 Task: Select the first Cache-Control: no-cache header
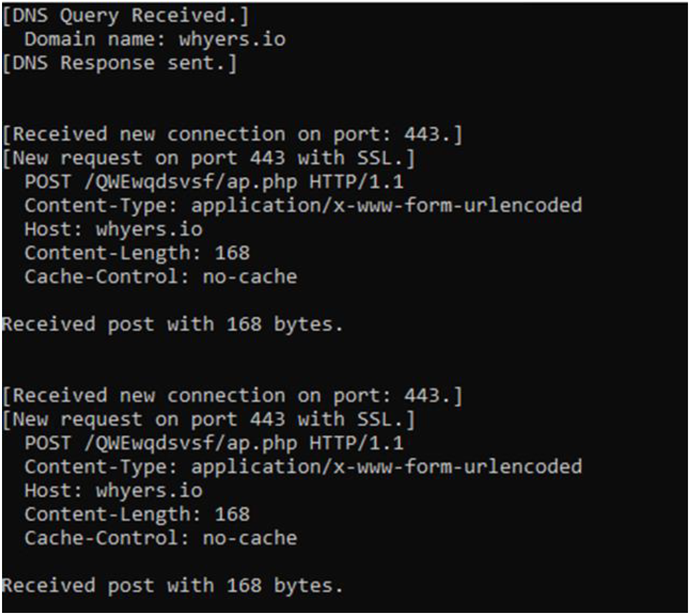click(x=160, y=277)
